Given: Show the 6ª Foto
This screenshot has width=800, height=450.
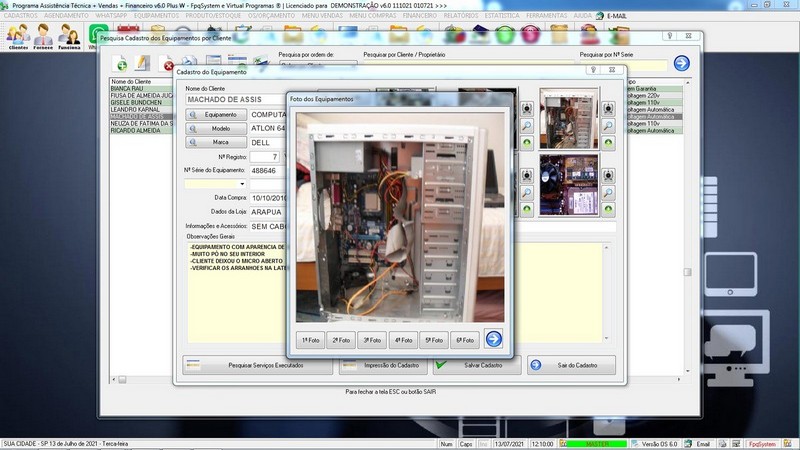Looking at the screenshot, I should coord(465,340).
